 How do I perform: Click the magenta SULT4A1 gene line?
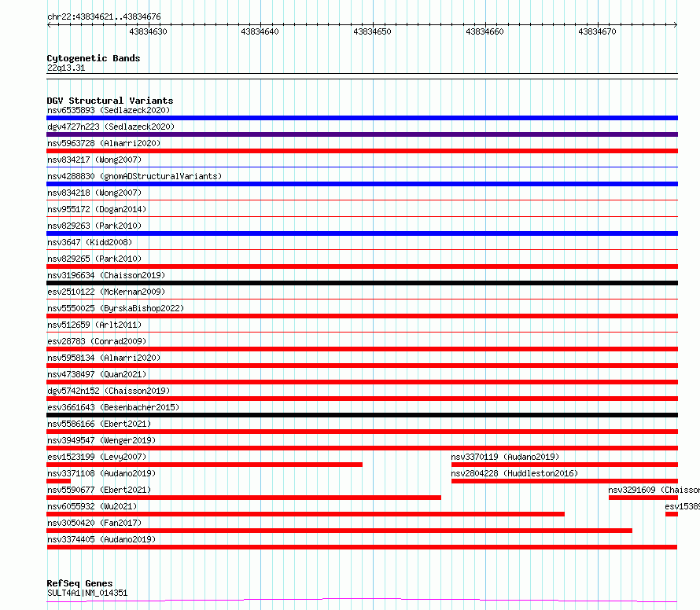[362, 601]
